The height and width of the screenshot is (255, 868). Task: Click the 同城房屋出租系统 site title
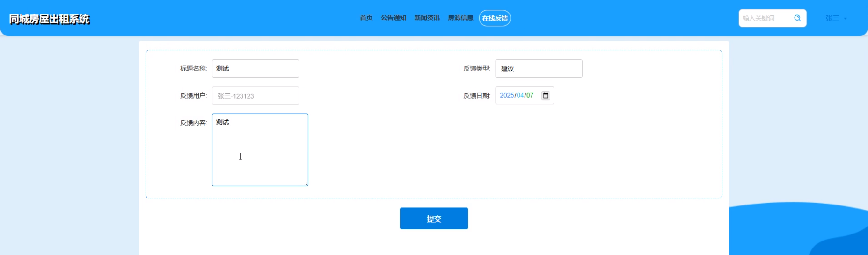pyautogui.click(x=49, y=19)
